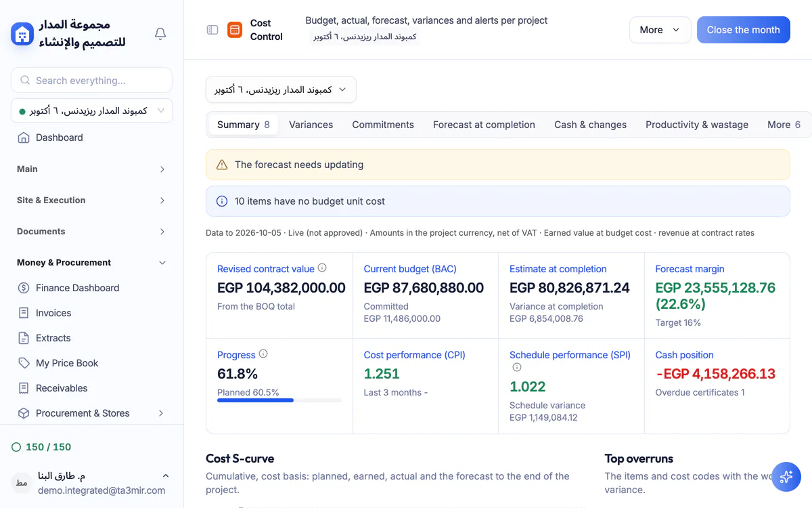Click the Dashboard home icon
812x508 pixels.
[x=24, y=137]
